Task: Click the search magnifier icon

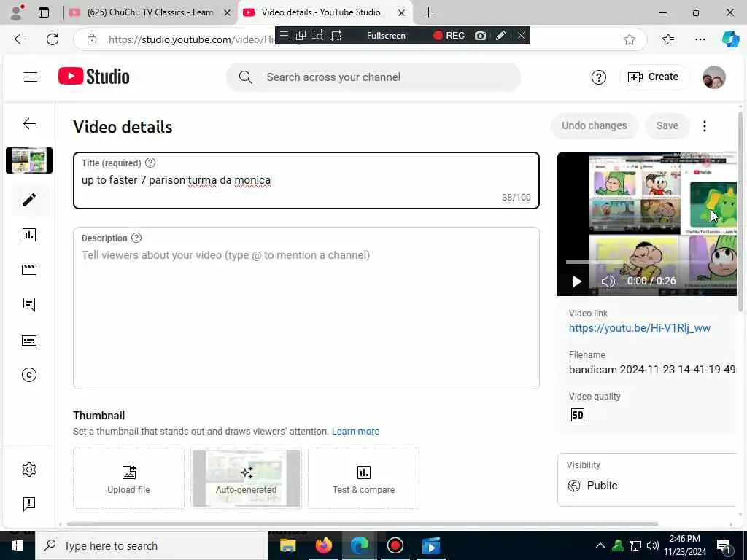Action: 245,77
